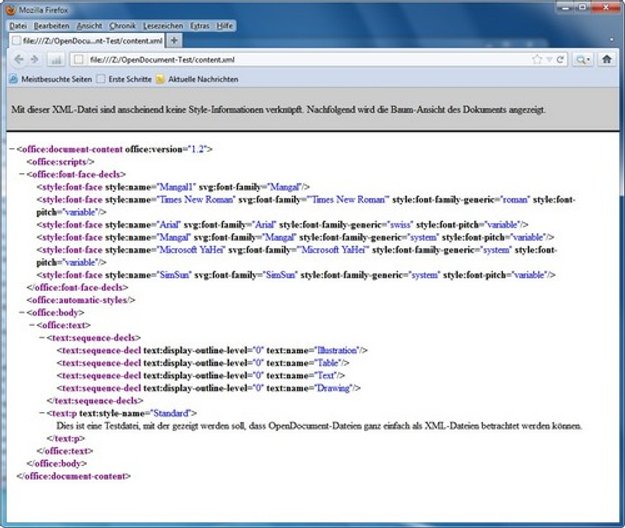625x528 pixels.
Task: Open the Extras menu
Action: click(200, 26)
